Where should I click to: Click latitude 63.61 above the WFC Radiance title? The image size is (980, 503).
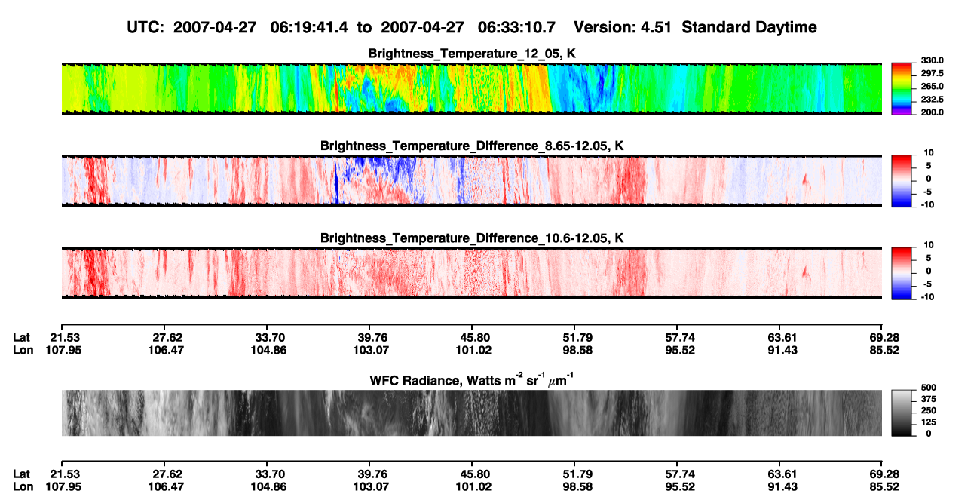[x=780, y=337]
